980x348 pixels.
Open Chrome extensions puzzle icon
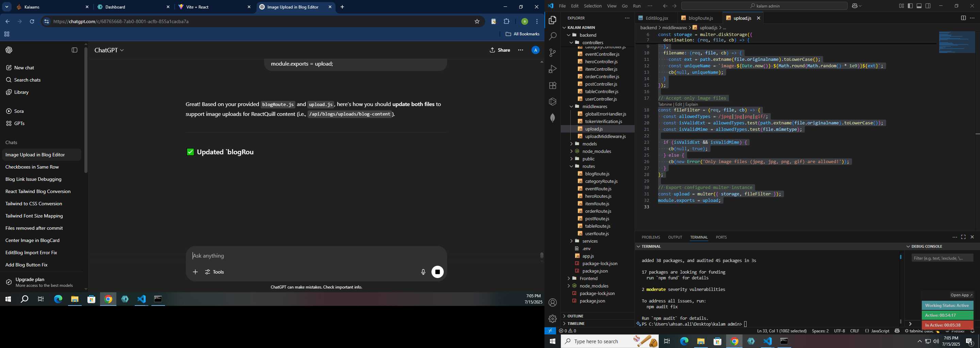[506, 22]
